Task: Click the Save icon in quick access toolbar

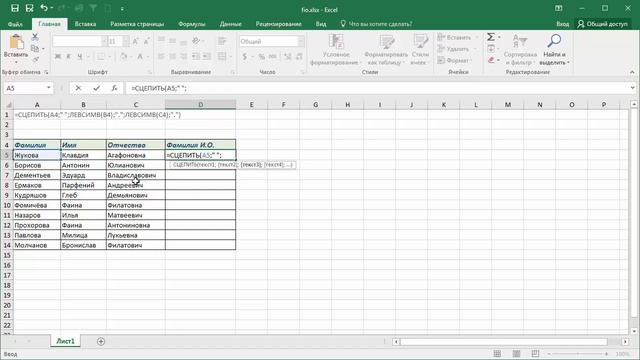Action: pos(15,8)
